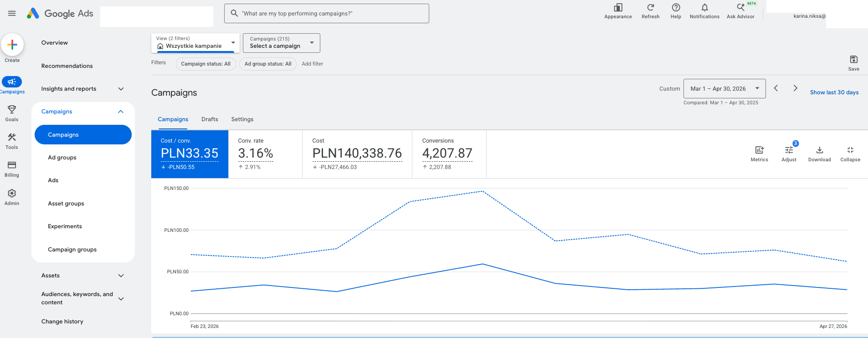Screen dimensions: 868x338
Task: Select the Conversions scorecard
Action: pos(449,154)
